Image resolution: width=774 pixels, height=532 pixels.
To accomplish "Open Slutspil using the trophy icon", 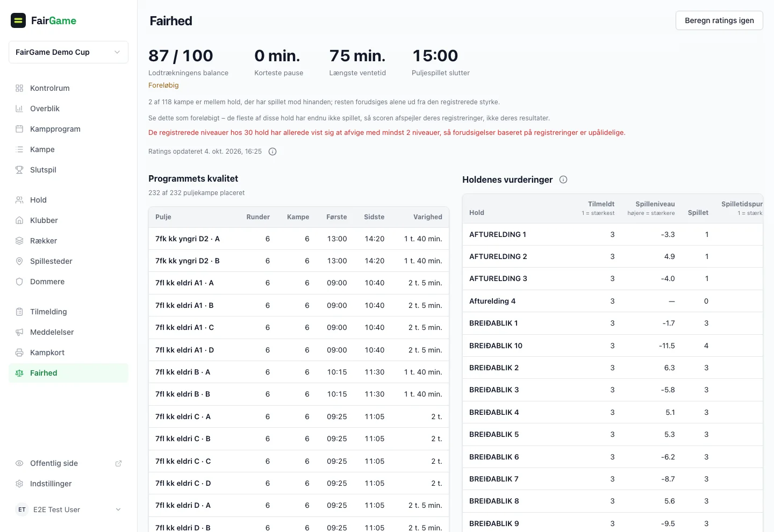I will (19, 170).
